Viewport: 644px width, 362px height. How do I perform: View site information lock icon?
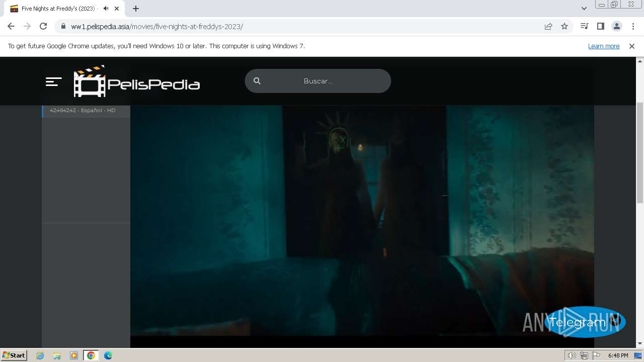63,26
